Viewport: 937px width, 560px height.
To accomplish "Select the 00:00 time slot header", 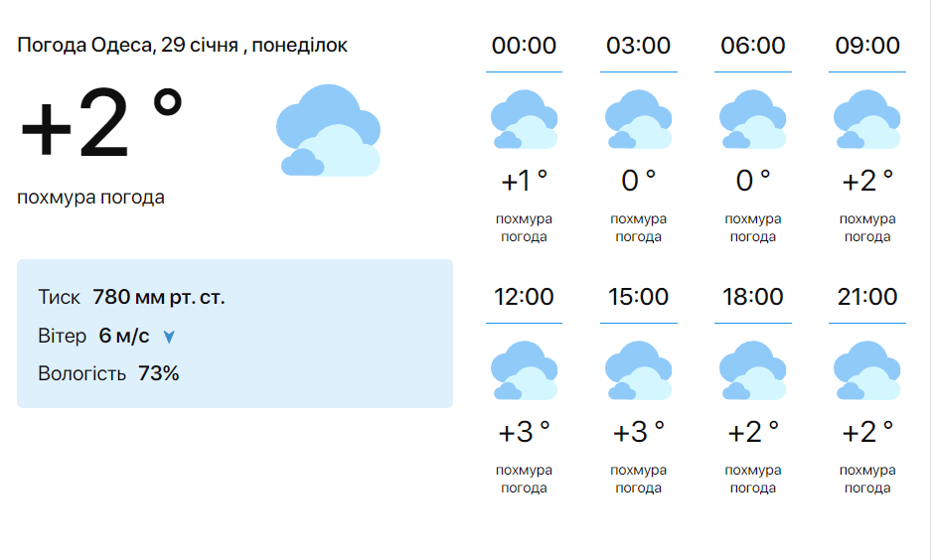I will [524, 46].
